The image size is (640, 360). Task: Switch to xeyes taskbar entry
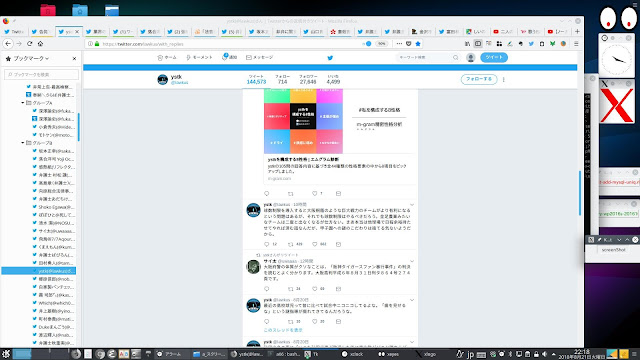[x=389, y=354]
